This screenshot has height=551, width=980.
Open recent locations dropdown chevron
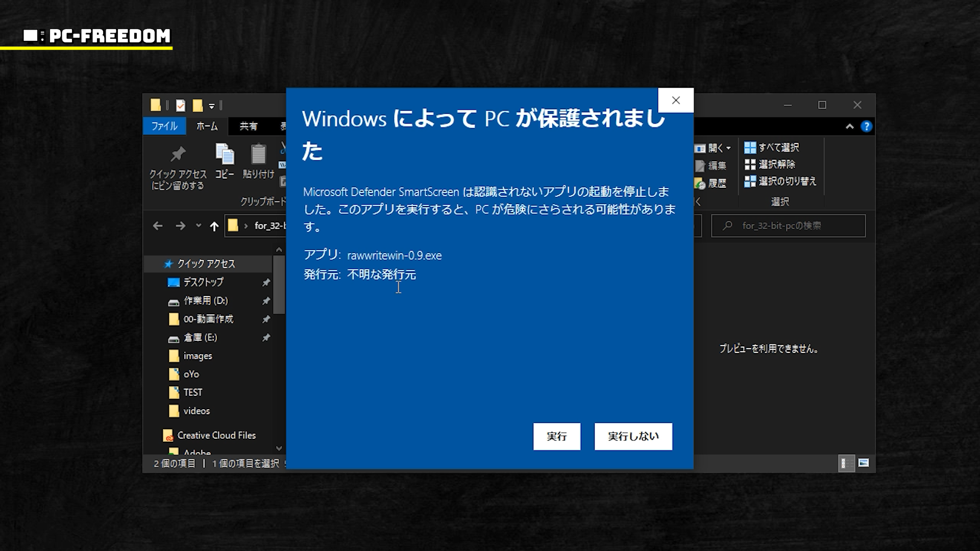click(199, 226)
